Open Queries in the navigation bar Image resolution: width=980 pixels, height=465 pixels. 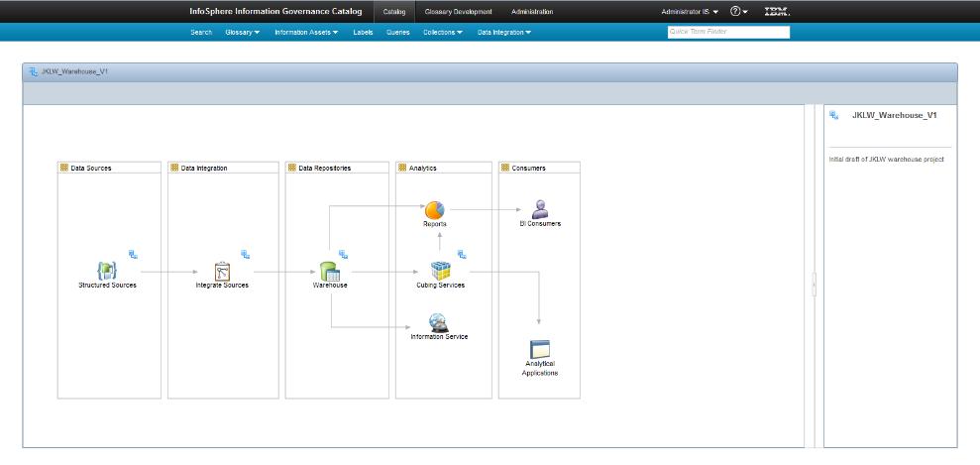(x=398, y=32)
